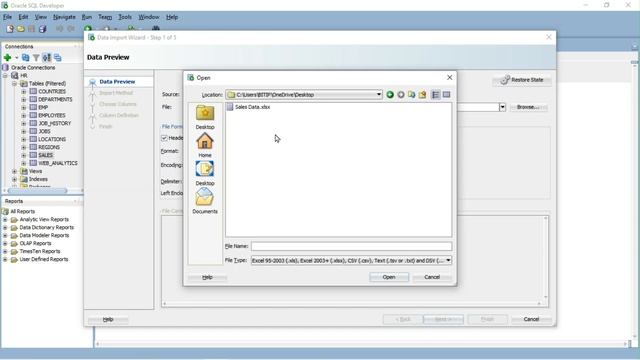Expand the Indexes node
The height and width of the screenshot is (360, 640).
[x=14, y=179]
